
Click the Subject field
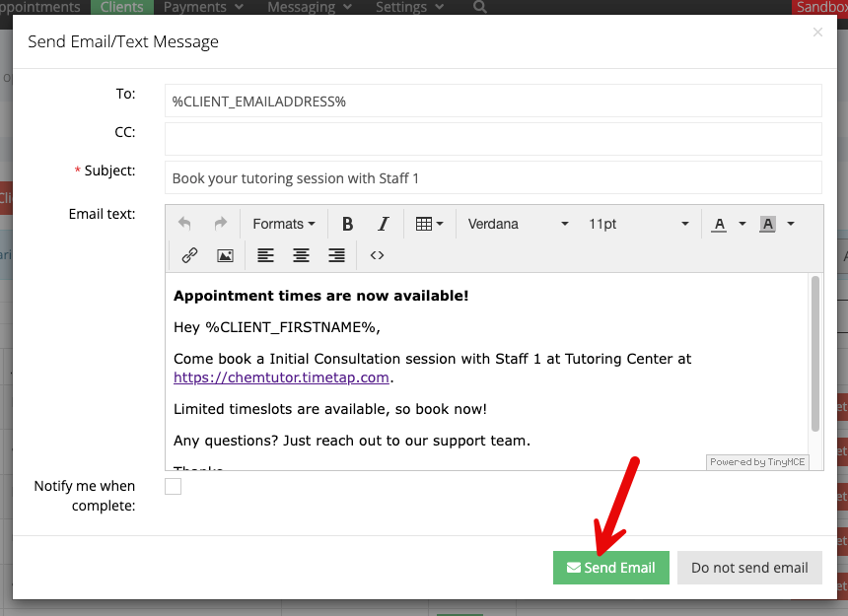pos(493,177)
